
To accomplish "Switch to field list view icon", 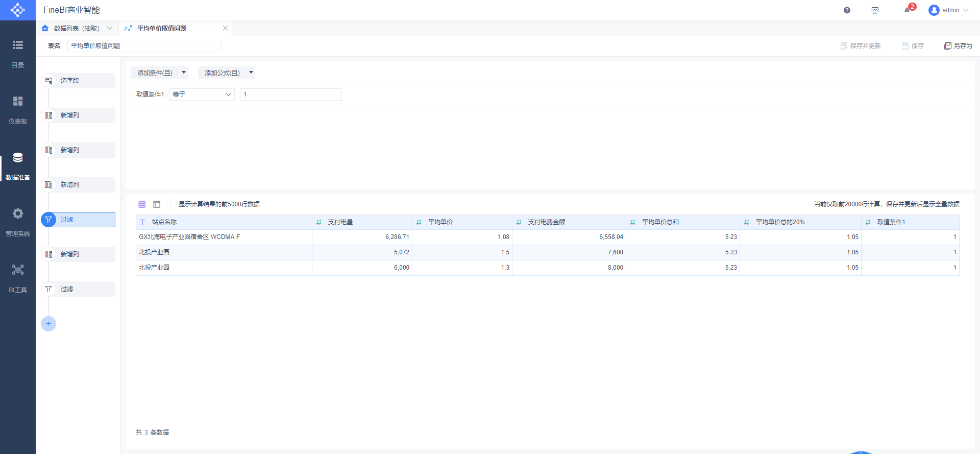I will (157, 204).
